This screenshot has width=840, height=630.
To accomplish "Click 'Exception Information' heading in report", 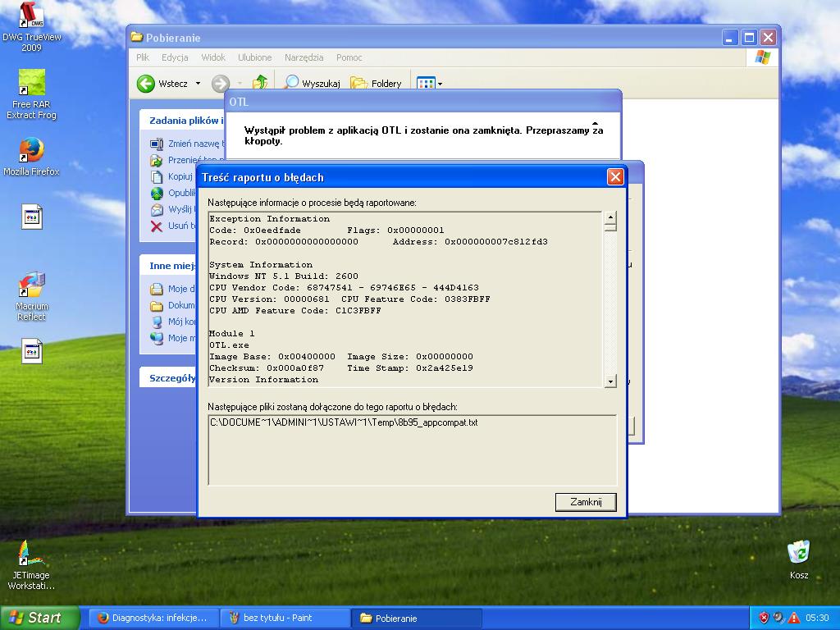I will click(269, 218).
